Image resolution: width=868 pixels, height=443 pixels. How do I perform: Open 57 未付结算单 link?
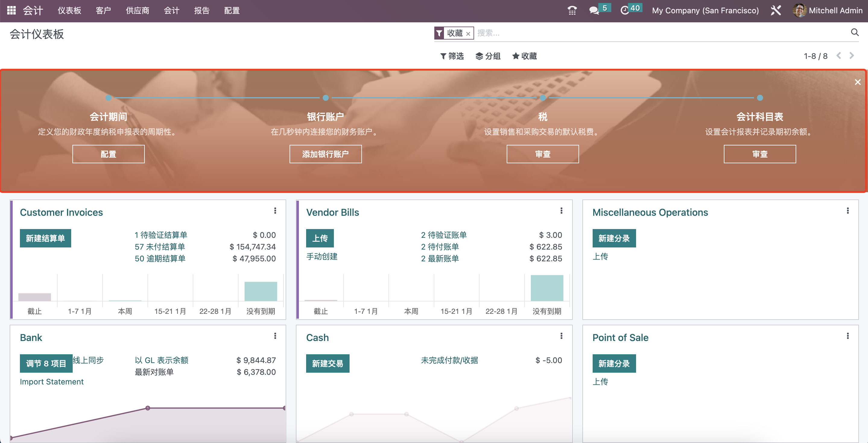(x=160, y=247)
